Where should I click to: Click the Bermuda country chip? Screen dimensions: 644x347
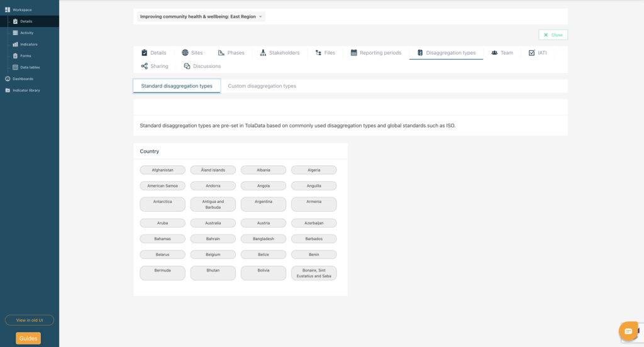coord(163,273)
